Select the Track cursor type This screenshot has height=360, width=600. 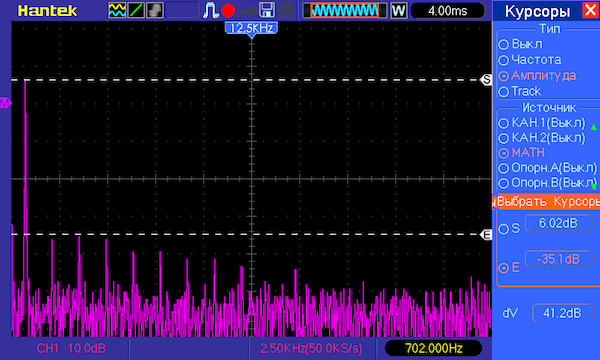520,91
